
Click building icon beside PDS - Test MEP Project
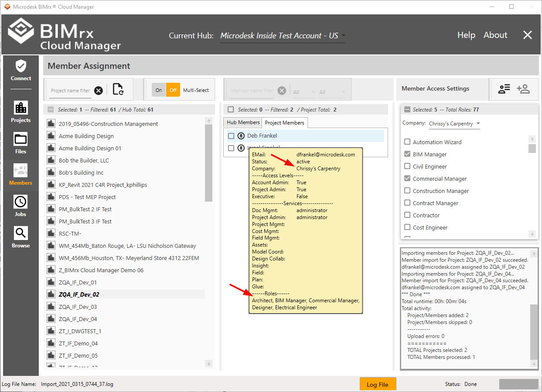(x=51, y=197)
